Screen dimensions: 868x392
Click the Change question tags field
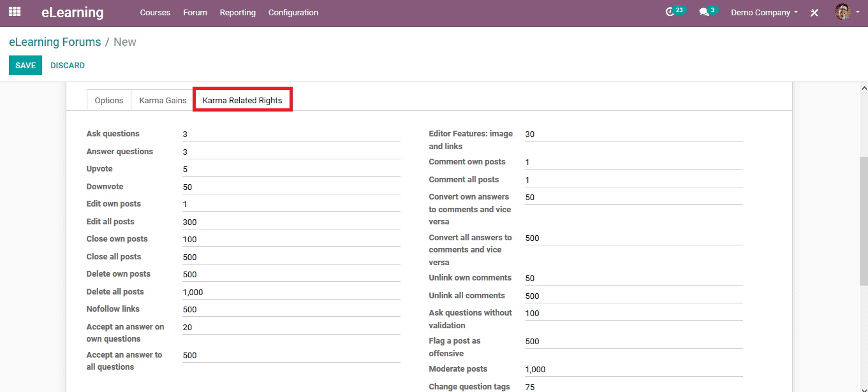pyautogui.click(x=634, y=386)
